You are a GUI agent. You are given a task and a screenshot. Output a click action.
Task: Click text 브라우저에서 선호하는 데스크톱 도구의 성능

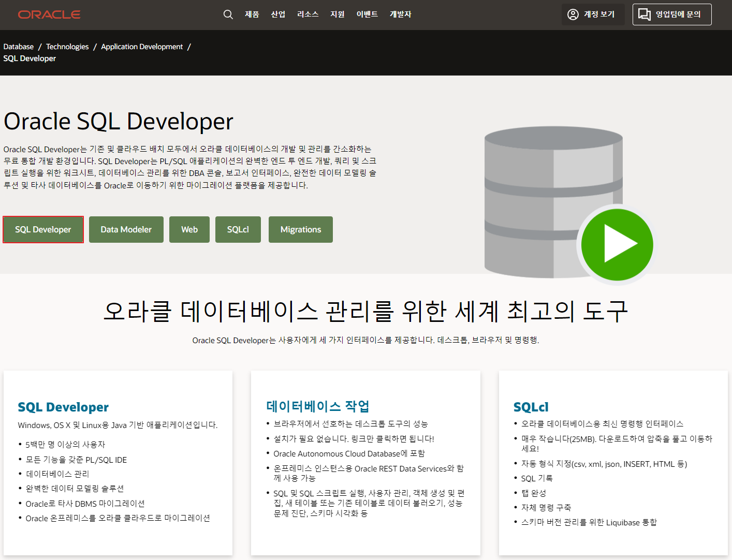(x=351, y=424)
